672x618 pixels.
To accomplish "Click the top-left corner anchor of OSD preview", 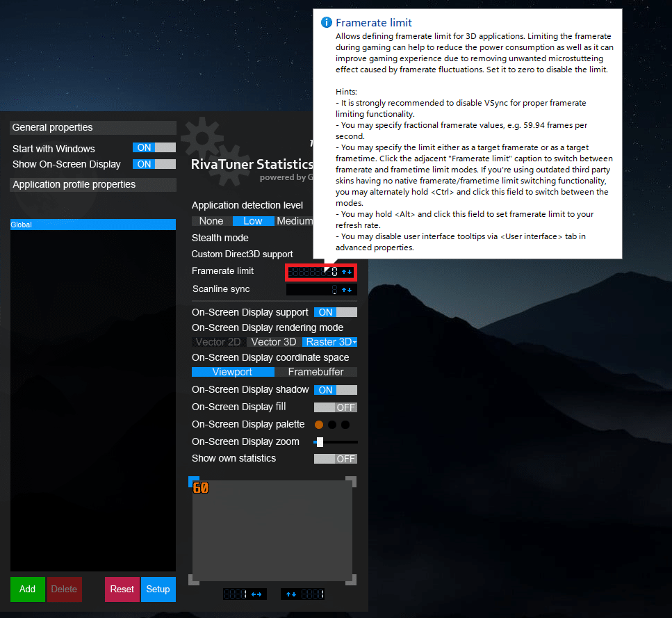I will tap(194, 481).
